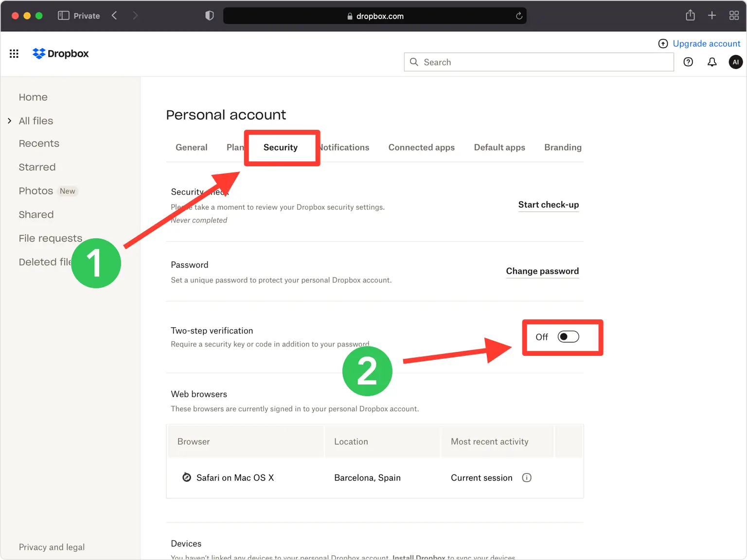
Task: Click the upgrade account arrow icon
Action: tap(663, 44)
